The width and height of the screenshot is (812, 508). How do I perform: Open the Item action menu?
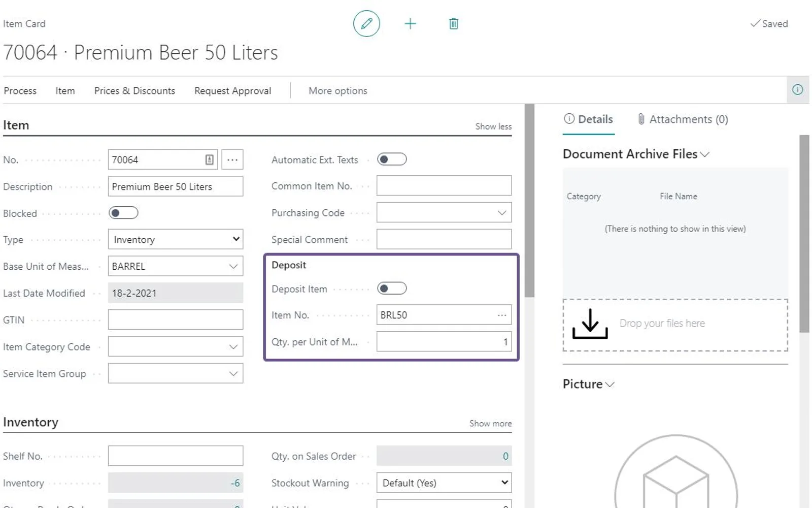[x=65, y=90]
